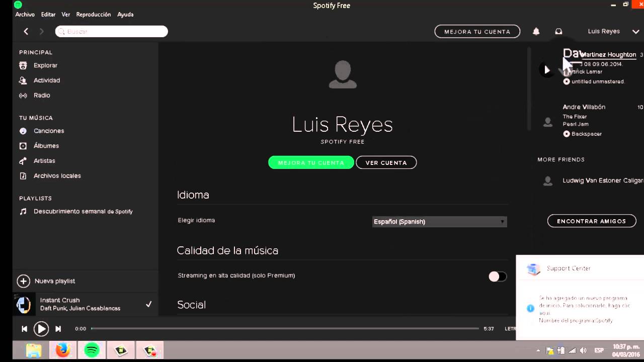Open the LETRA lyrics button
This screenshot has height=362, width=644.
[x=510, y=329]
